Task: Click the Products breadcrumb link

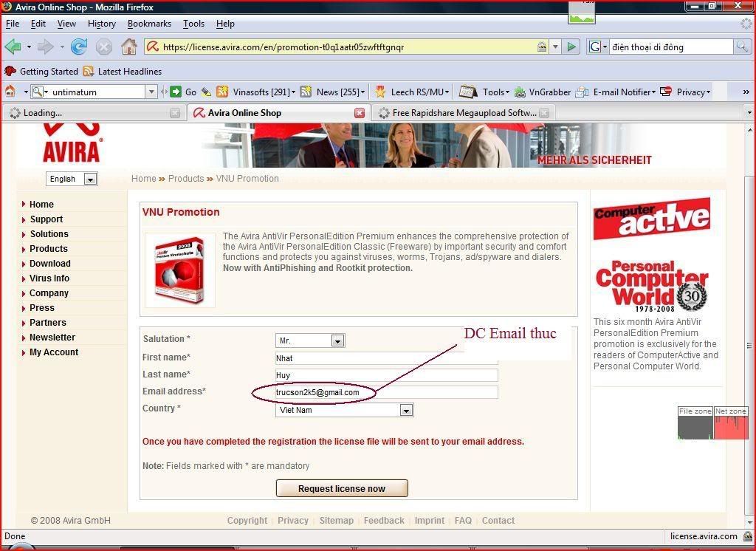Action: 186,179
